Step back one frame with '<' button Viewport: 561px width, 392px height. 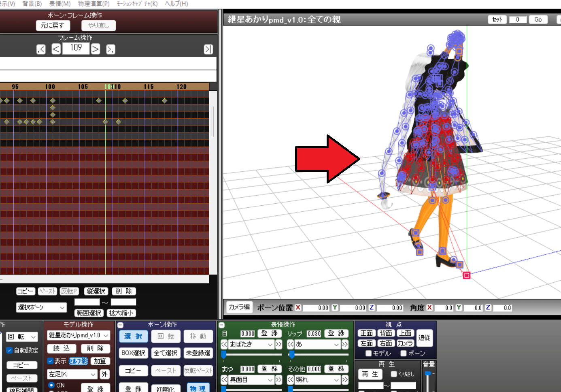pyautogui.click(x=56, y=49)
